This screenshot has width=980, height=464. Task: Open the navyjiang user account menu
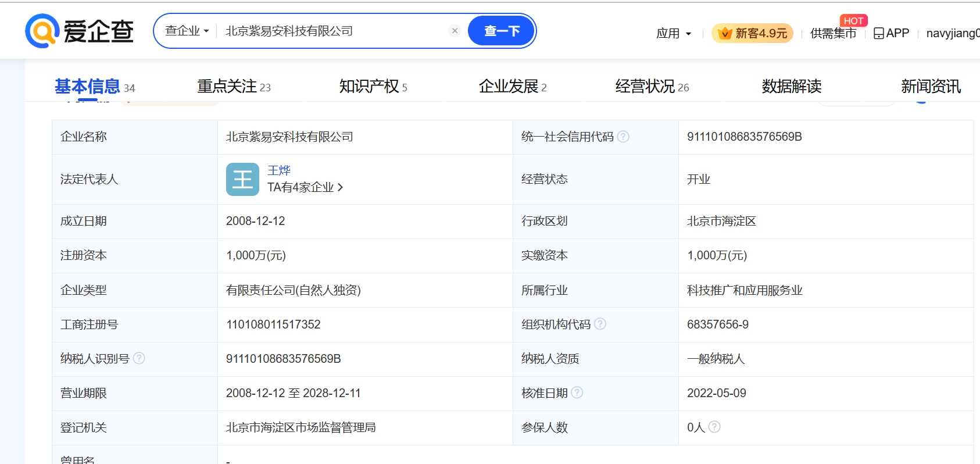click(953, 33)
